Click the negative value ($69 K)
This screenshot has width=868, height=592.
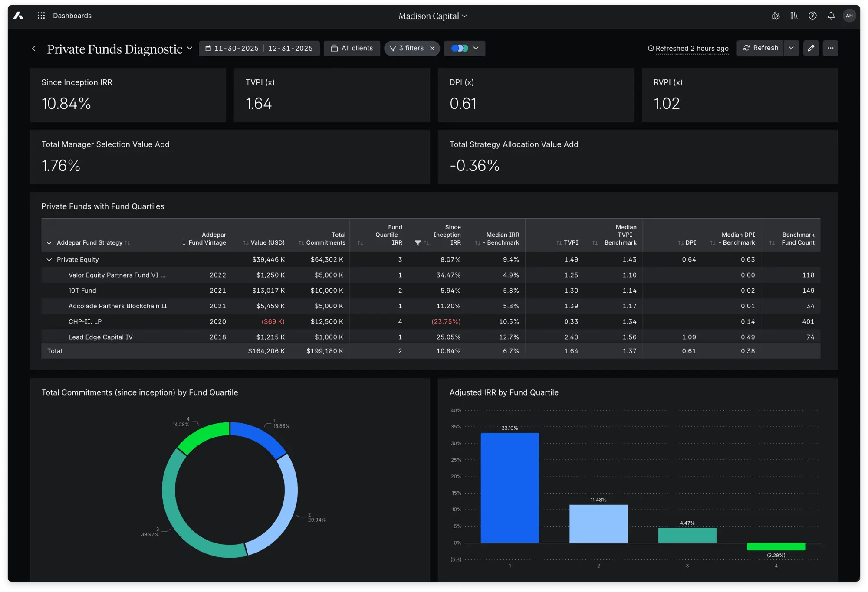pos(273,322)
